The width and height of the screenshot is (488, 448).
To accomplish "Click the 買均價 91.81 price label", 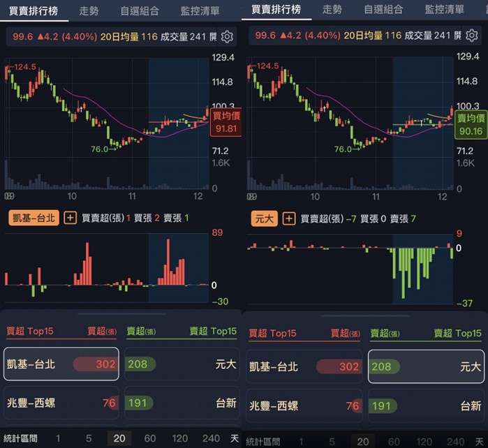I will 226,122.
